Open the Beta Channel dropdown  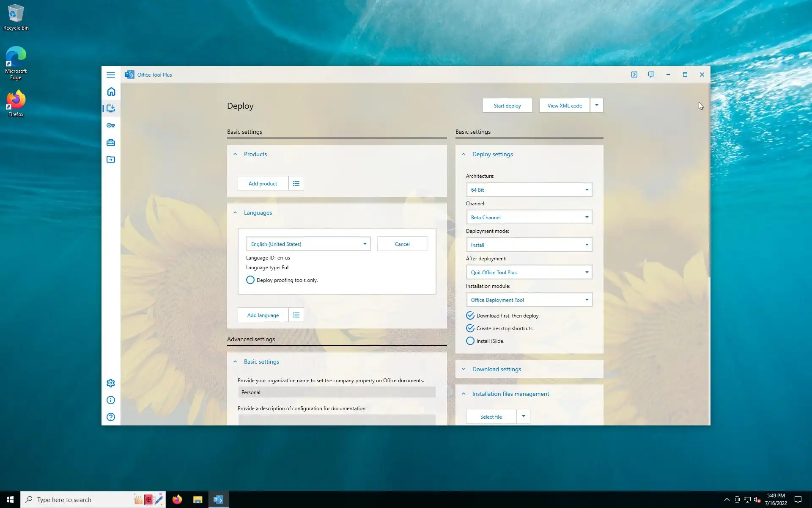pyautogui.click(x=529, y=217)
